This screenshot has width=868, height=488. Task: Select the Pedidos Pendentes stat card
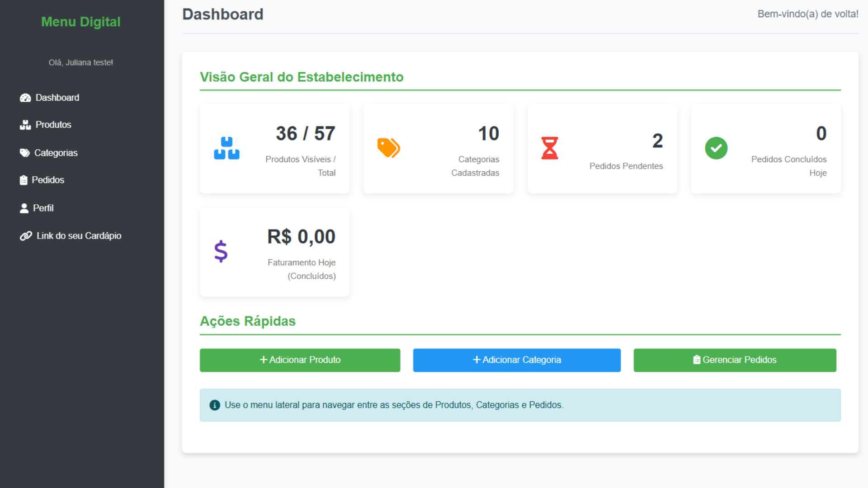(x=602, y=149)
